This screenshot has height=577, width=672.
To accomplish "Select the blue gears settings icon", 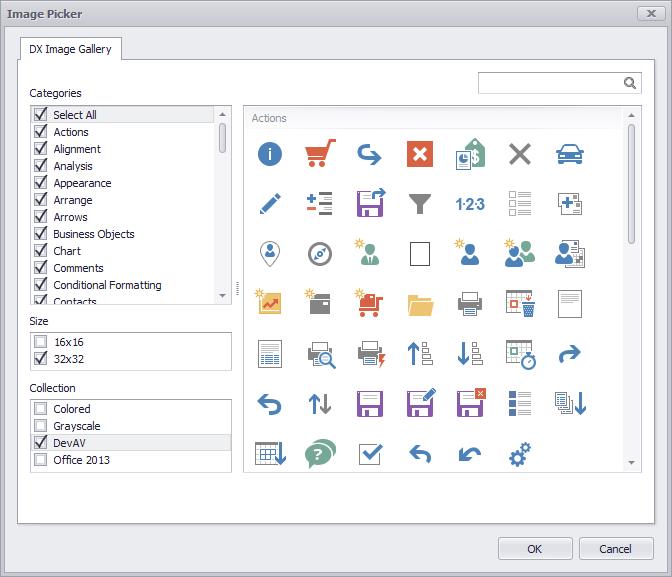I will pos(519,455).
